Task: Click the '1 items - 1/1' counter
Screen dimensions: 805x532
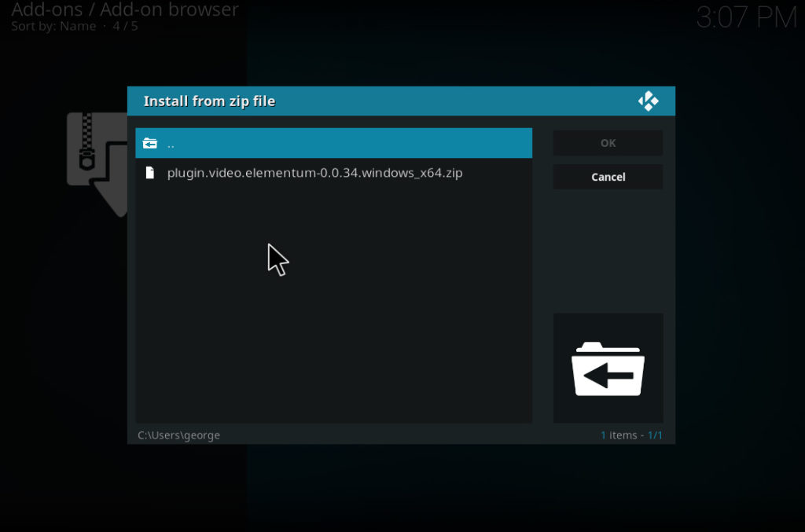Action: (x=633, y=435)
